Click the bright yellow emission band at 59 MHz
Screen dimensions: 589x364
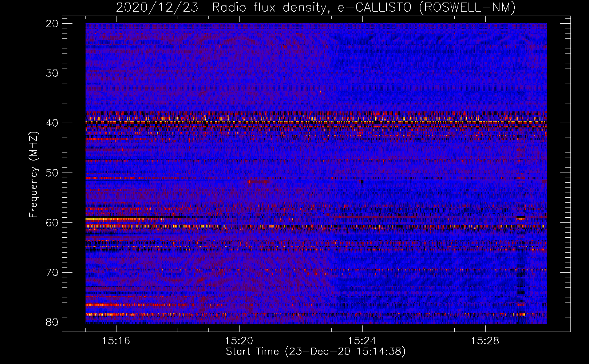[124, 219]
